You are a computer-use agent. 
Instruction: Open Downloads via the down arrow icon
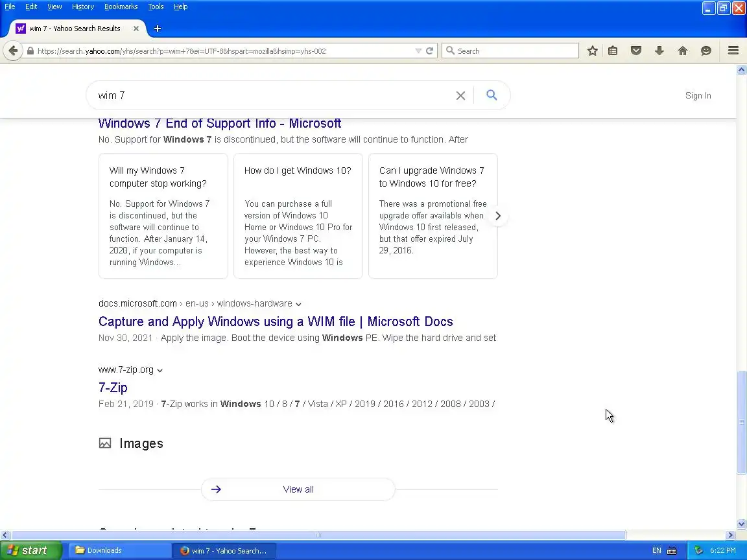[659, 51]
